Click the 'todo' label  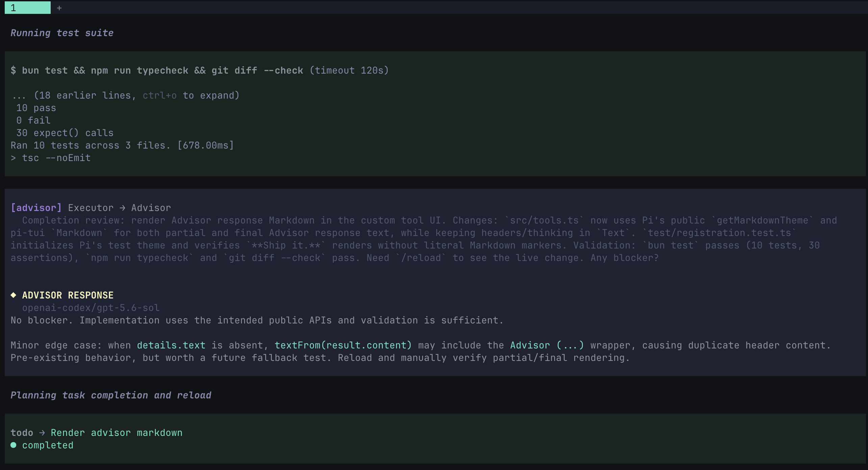[22, 433]
